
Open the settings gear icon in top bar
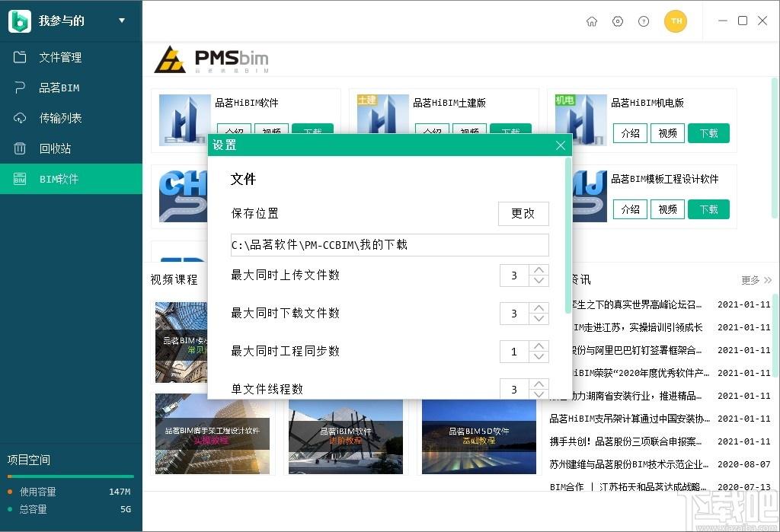tap(617, 21)
